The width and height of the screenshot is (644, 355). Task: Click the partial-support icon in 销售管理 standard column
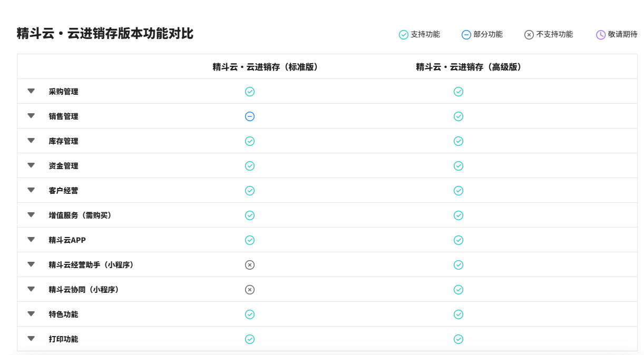[x=250, y=116]
